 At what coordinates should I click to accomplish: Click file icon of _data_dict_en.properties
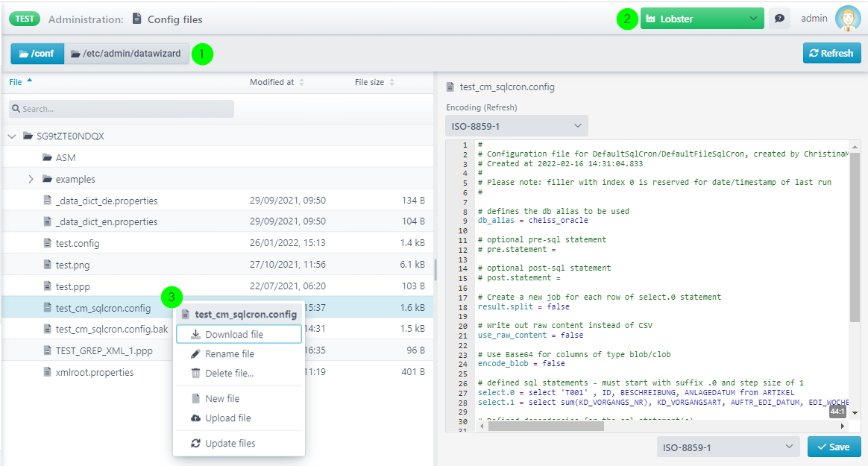point(48,221)
